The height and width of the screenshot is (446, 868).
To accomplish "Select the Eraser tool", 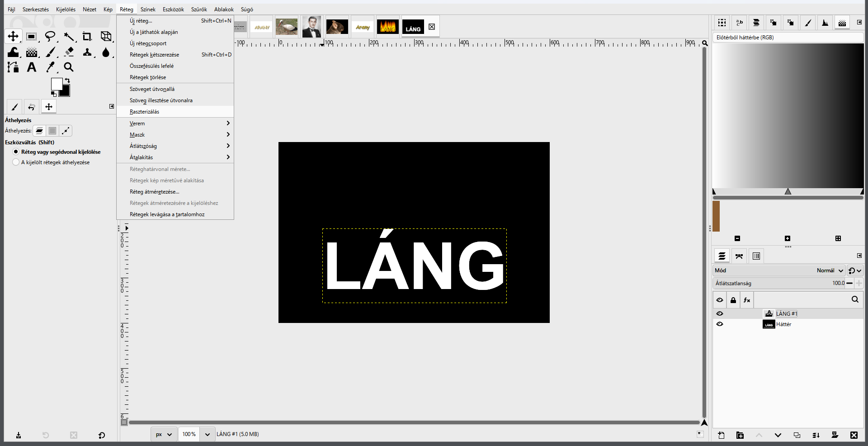I will (x=69, y=52).
